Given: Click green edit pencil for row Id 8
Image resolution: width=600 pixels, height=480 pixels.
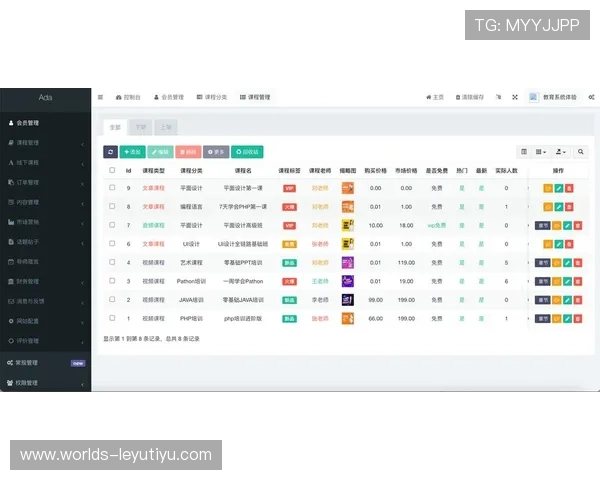Looking at the screenshot, I should coord(559,207).
